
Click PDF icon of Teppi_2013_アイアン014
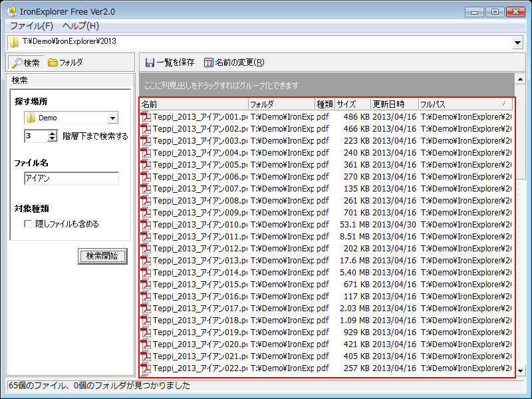(146, 273)
